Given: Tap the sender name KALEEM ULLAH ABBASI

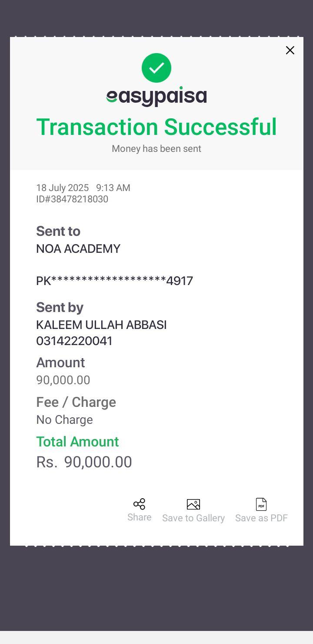Looking at the screenshot, I should (x=101, y=325).
